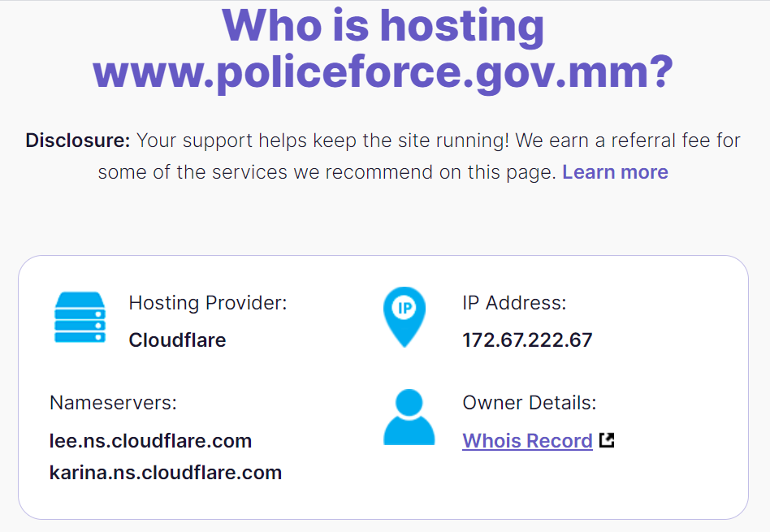Click the IP location pin icon

404,317
